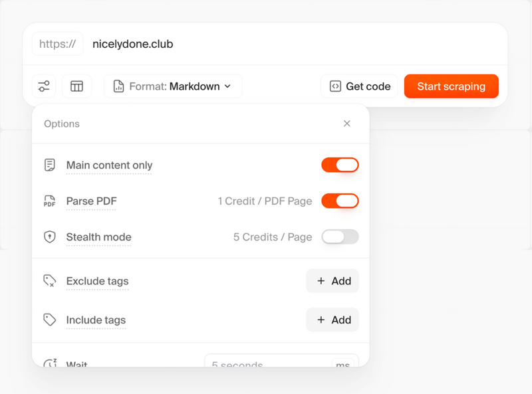Click the Options panel header
532x394 pixels.
point(62,124)
